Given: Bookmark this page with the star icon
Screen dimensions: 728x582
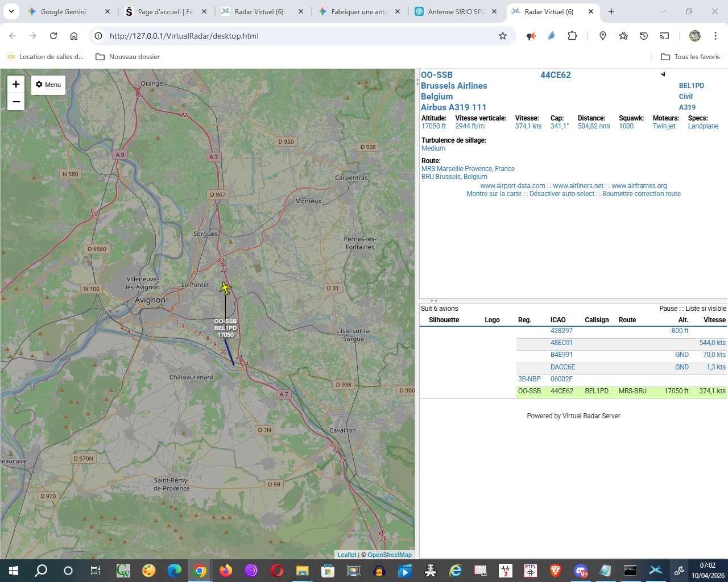Looking at the screenshot, I should click(502, 36).
